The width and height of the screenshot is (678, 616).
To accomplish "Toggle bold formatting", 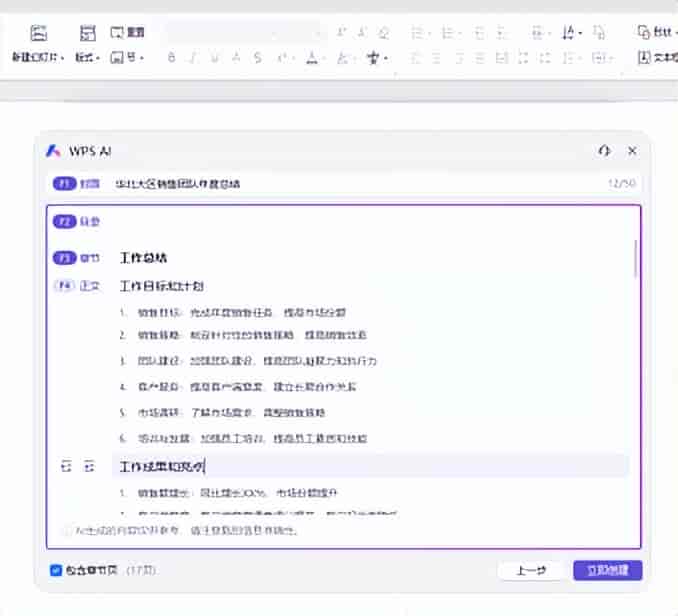I will [x=172, y=57].
